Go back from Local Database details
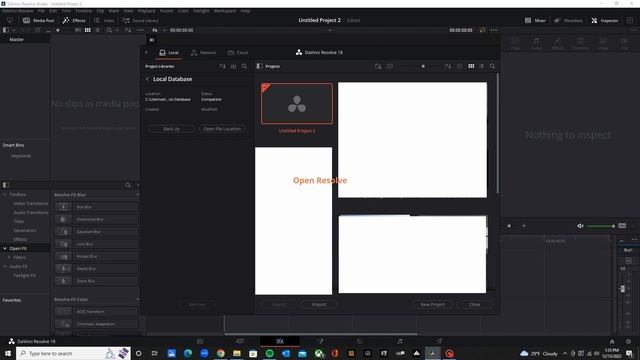The width and height of the screenshot is (640, 360). 148,79
